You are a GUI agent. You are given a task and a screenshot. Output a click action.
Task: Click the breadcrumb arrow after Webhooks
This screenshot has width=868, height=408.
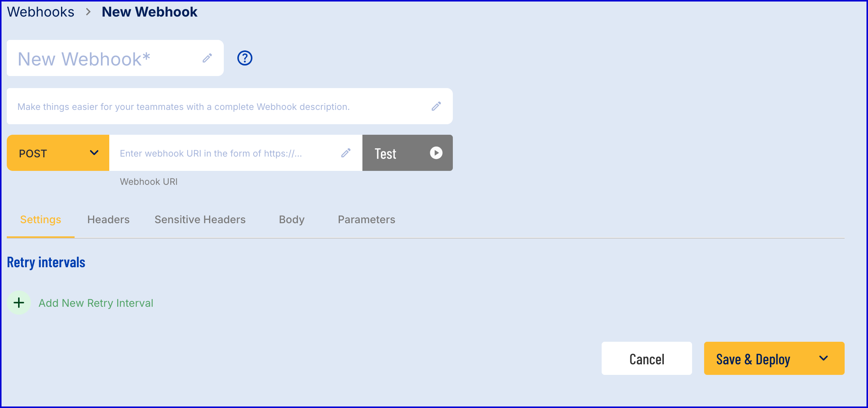coord(88,12)
